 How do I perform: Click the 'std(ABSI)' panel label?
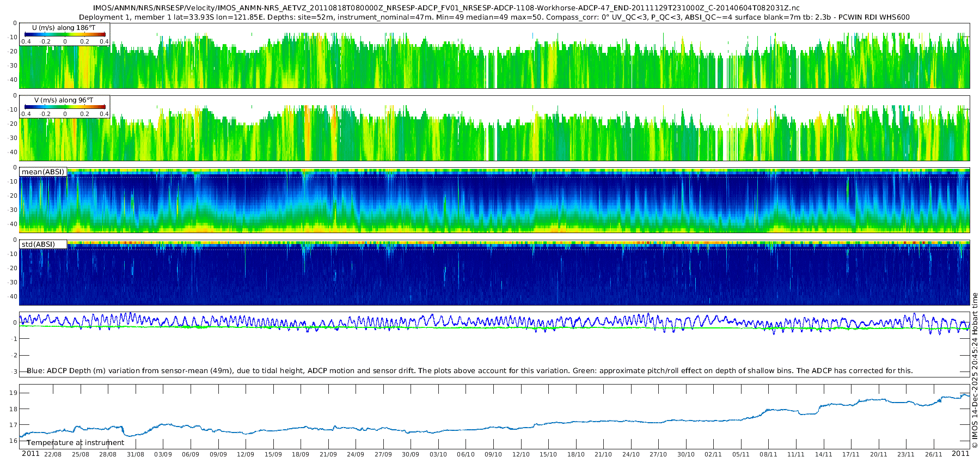click(38, 244)
